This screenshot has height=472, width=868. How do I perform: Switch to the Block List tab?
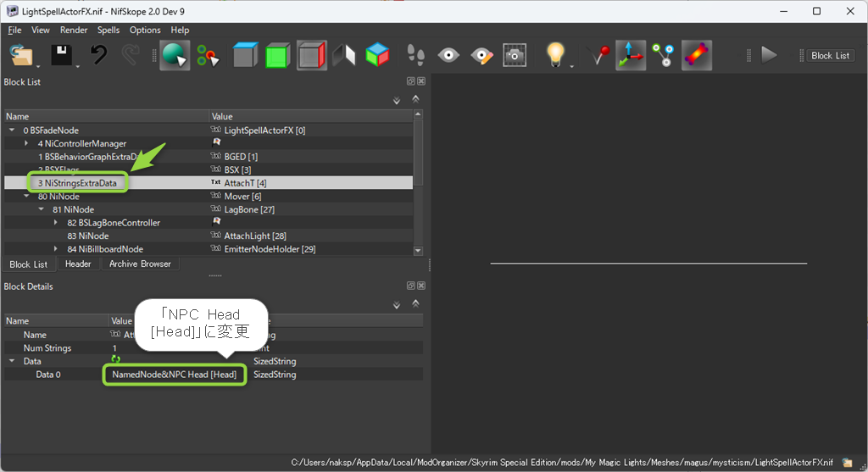point(28,264)
